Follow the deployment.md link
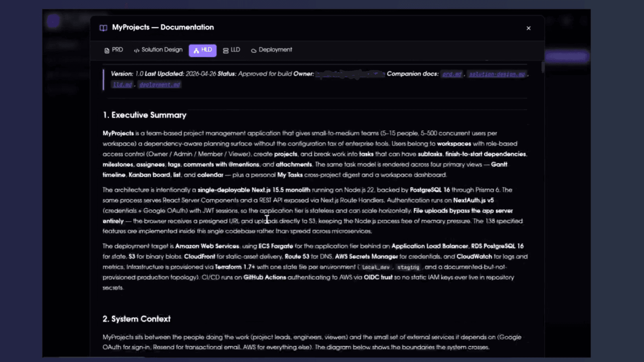 (x=159, y=85)
